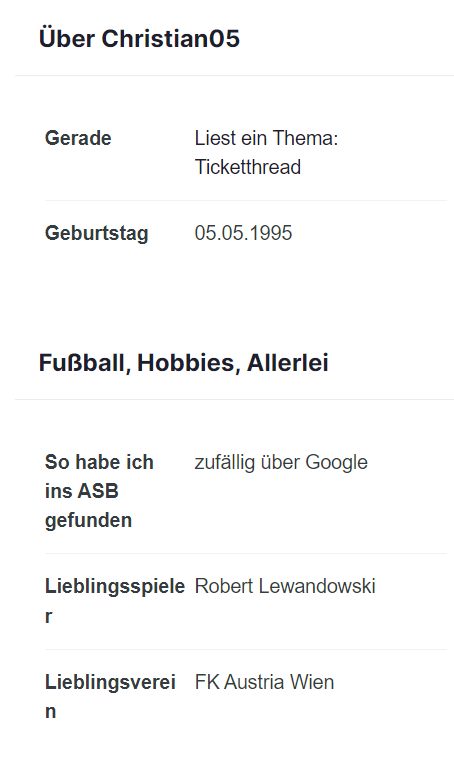Click the word 'Google' in the answer
The height and width of the screenshot is (762, 454).
click(x=336, y=462)
